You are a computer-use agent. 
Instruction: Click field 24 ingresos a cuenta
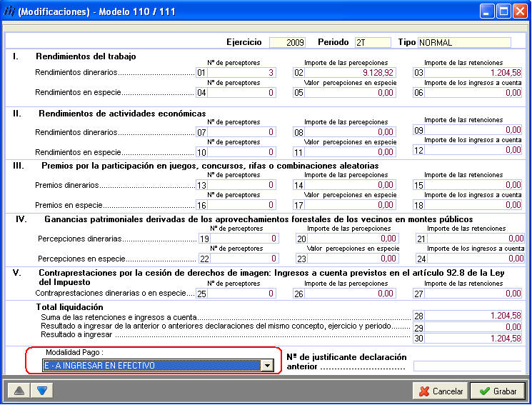pyautogui.click(x=476, y=259)
